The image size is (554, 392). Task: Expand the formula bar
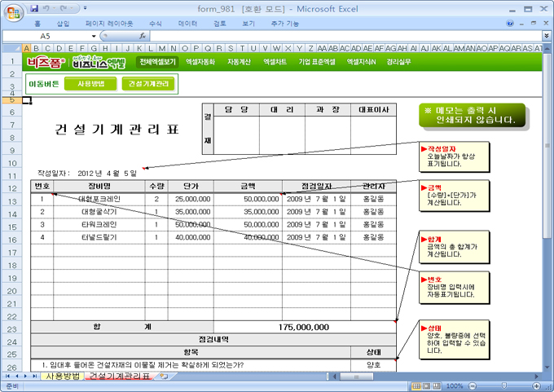pos(546,36)
